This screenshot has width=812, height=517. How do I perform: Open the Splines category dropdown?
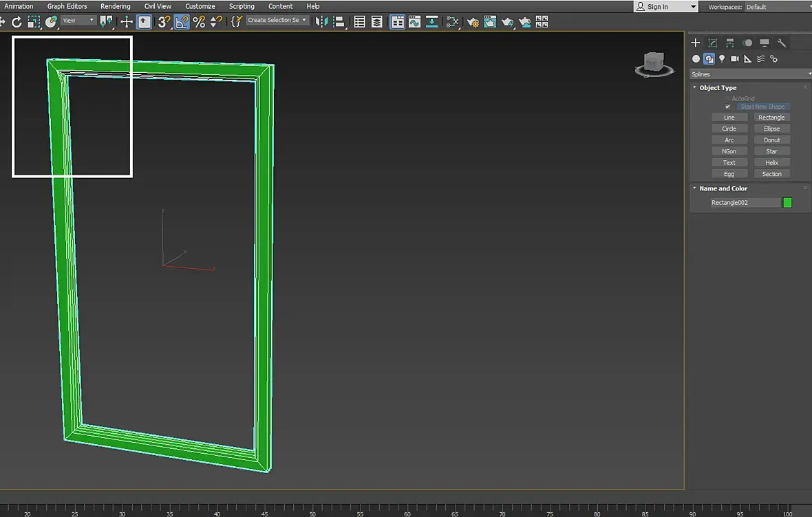[x=750, y=74]
